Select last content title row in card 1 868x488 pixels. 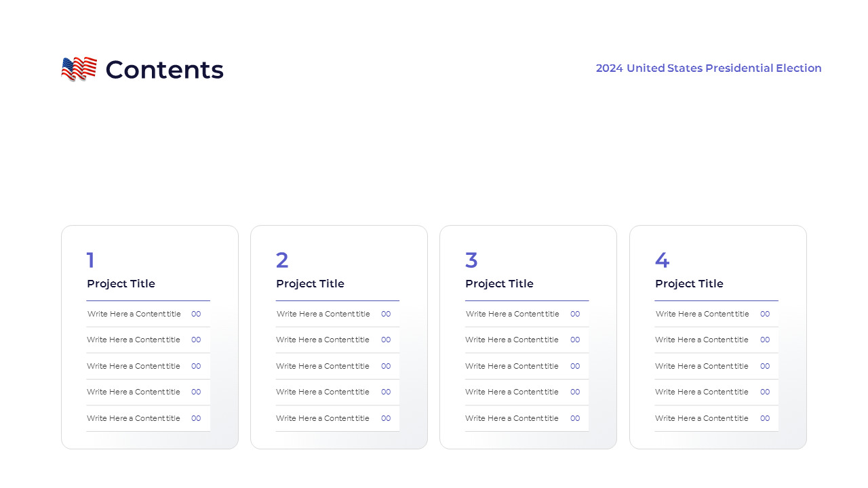click(x=134, y=418)
